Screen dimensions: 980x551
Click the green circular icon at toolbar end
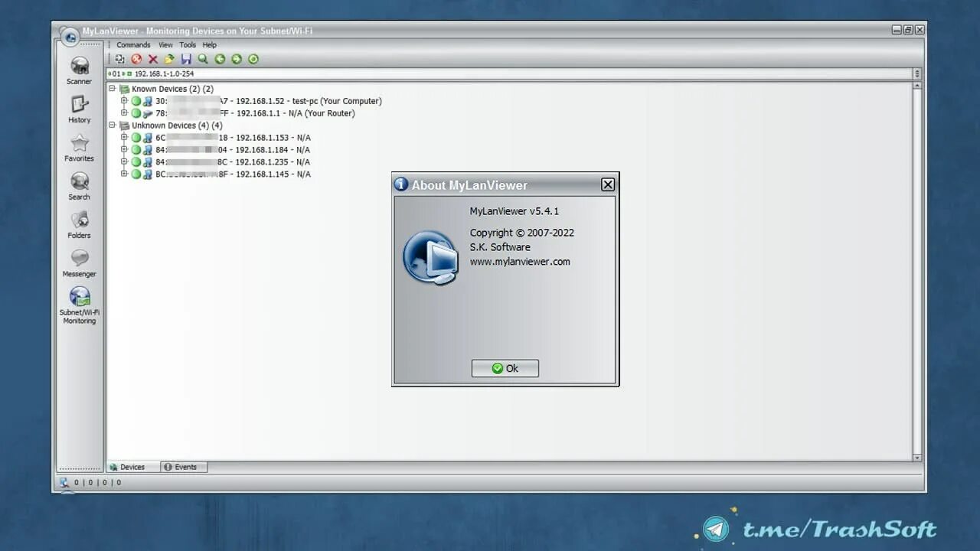point(253,59)
